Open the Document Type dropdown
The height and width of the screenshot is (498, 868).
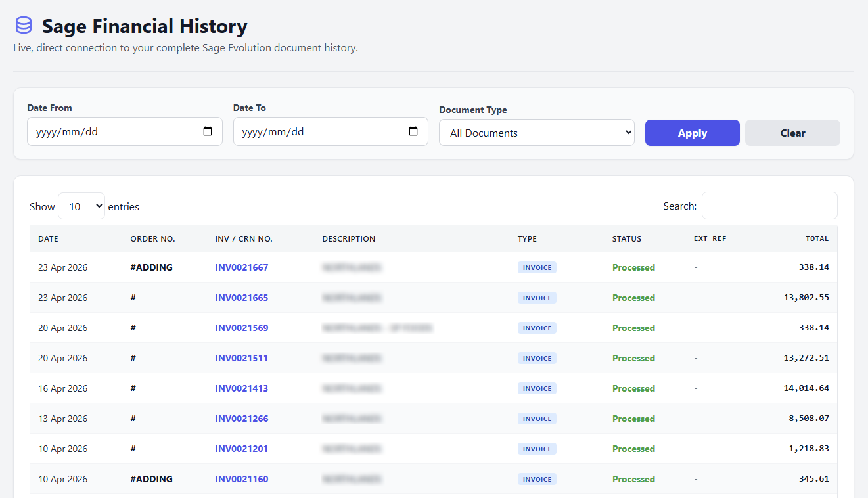click(537, 133)
